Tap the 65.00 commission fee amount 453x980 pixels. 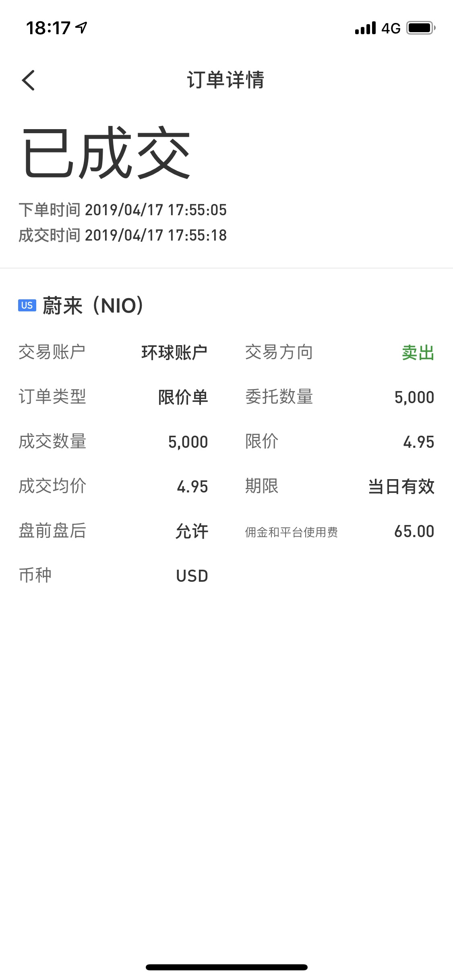[414, 531]
